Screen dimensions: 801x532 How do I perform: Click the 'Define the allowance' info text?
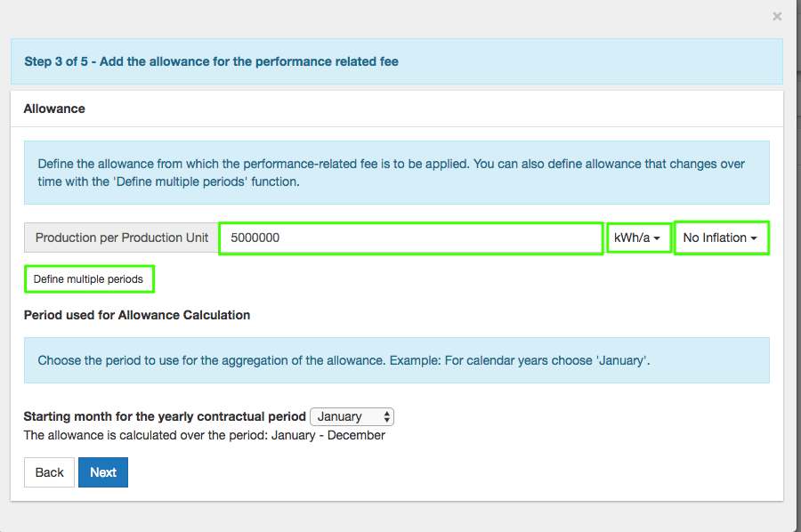tap(392, 173)
